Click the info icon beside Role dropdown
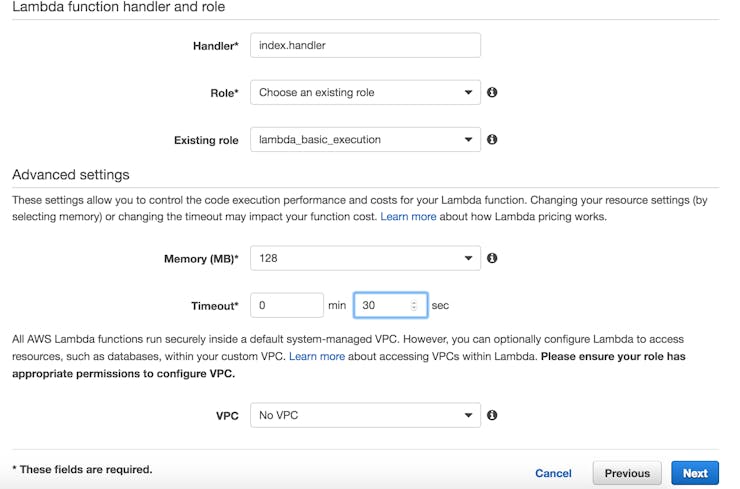 [x=492, y=92]
